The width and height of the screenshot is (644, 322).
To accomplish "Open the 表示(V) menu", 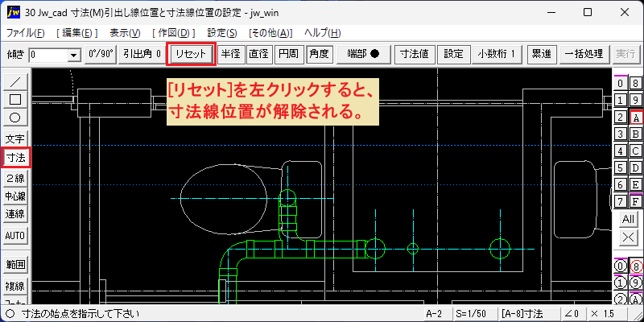I will tap(126, 33).
